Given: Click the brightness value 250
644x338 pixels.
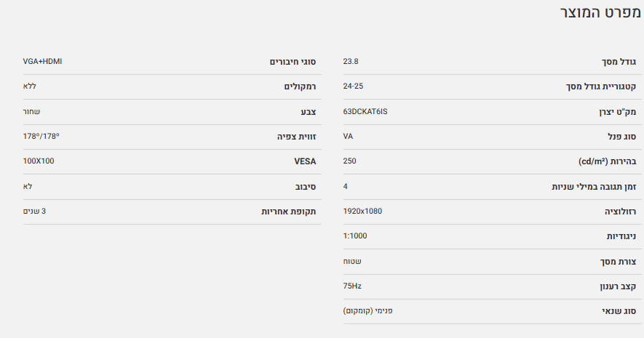Looking at the screenshot, I should (349, 161).
